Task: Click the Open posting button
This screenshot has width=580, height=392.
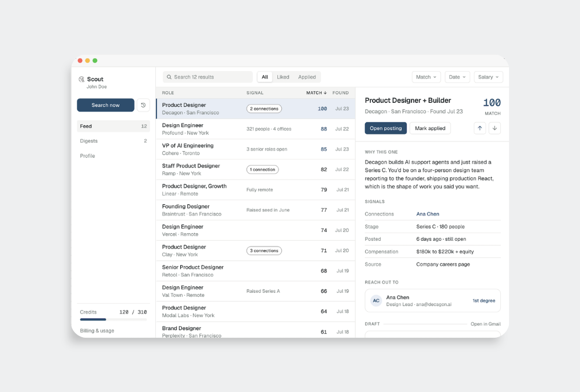Action: click(x=385, y=128)
